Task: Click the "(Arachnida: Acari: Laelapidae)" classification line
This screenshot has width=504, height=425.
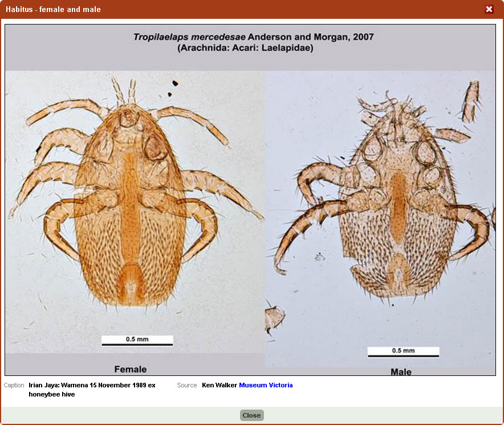Action: 245,48
